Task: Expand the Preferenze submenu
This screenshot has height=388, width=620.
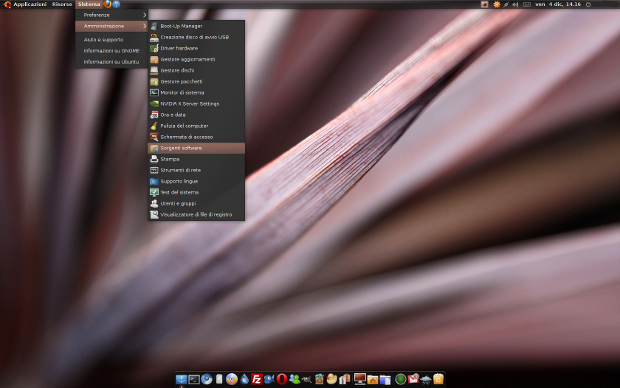Action: coord(112,15)
